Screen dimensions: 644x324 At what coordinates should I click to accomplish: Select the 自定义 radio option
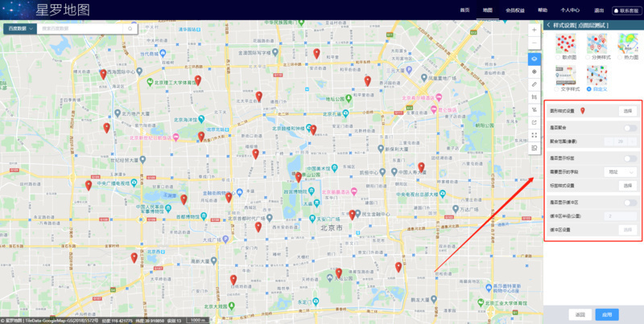click(x=589, y=89)
